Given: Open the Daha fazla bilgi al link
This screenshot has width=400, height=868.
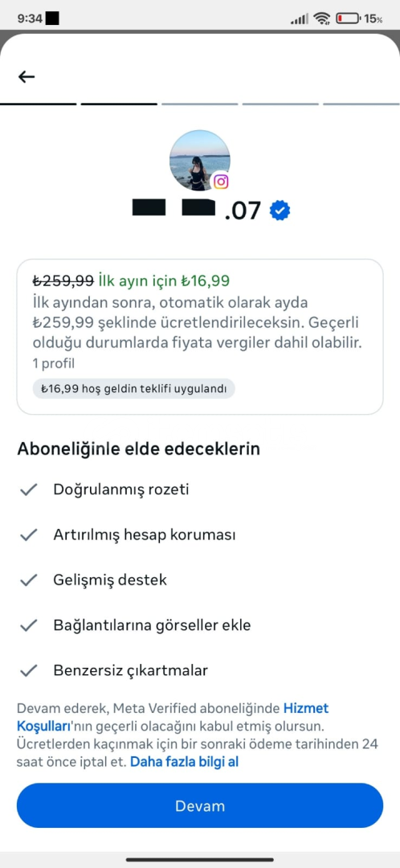Looking at the screenshot, I should pyautogui.click(x=184, y=762).
